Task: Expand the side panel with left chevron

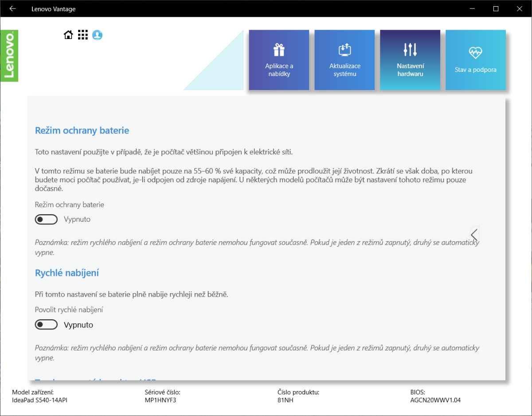Action: 474,234
